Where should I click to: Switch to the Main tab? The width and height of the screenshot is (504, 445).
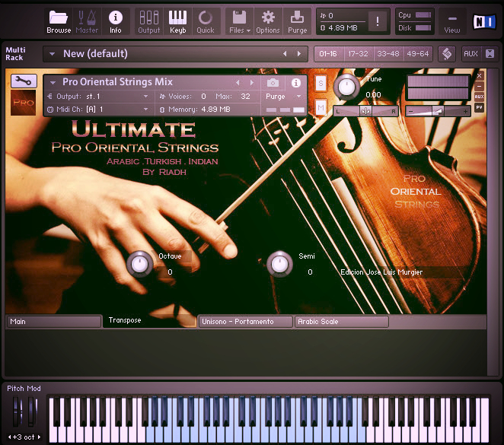[x=54, y=322]
